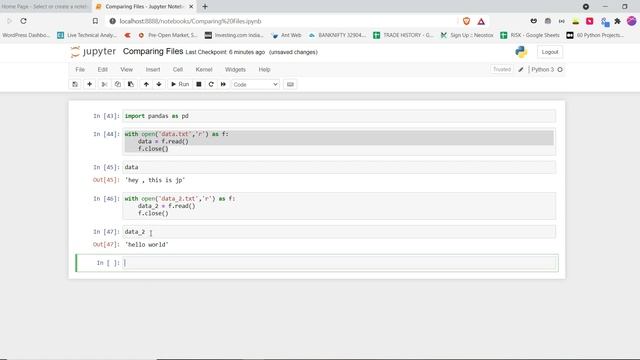Click the Out[47] prompt label
This screenshot has width=640, height=360.
pyautogui.click(x=106, y=244)
